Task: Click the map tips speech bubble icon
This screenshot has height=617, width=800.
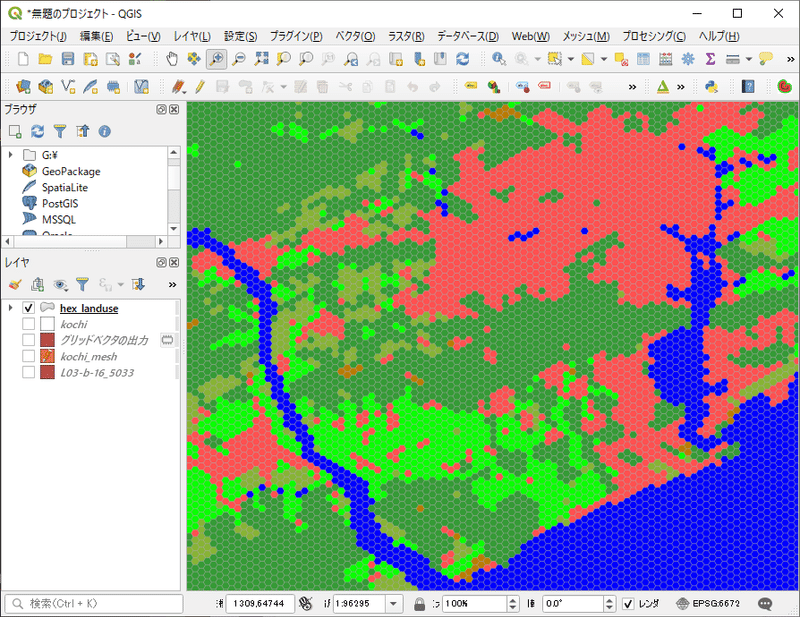Action: click(x=766, y=59)
